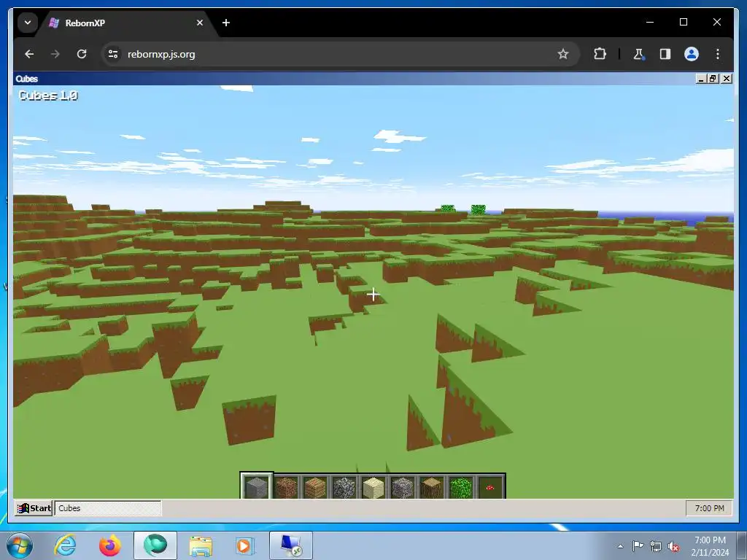The image size is (747, 560).
Task: Expand the tab search dropdown arrow
Action: pos(28,23)
